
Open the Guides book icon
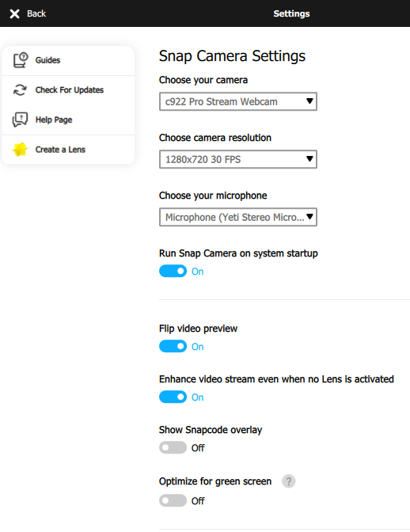pos(21,60)
